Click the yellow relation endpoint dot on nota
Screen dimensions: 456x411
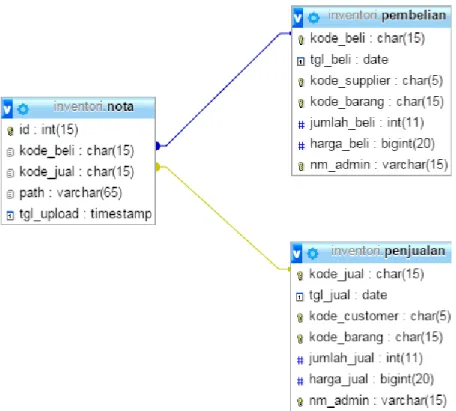[158, 167]
